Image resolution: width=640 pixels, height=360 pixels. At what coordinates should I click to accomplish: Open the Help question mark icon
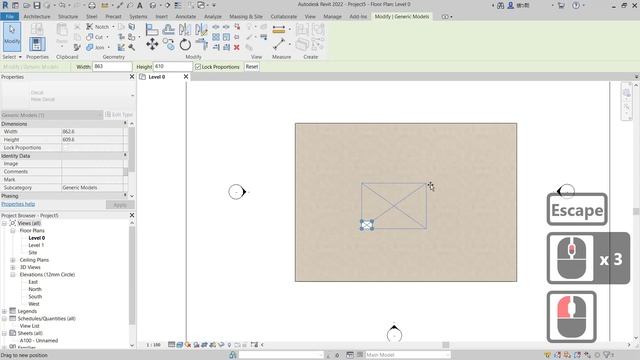[576, 5]
